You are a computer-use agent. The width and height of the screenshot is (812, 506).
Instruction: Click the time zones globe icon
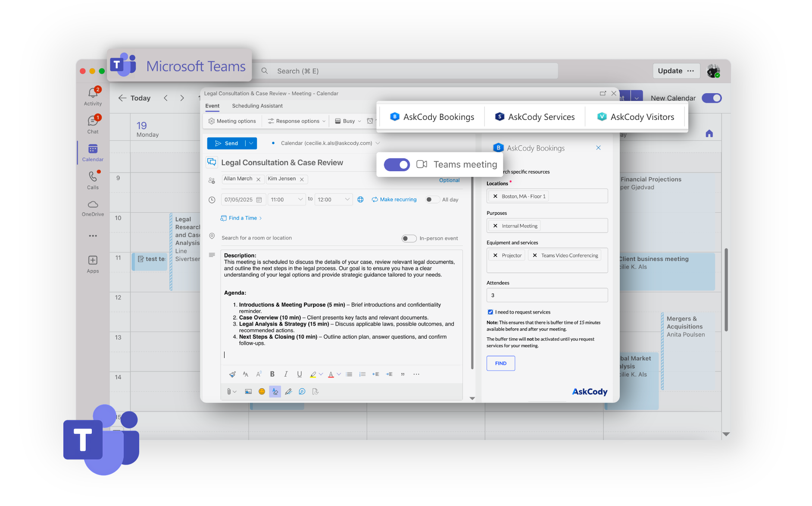click(361, 199)
